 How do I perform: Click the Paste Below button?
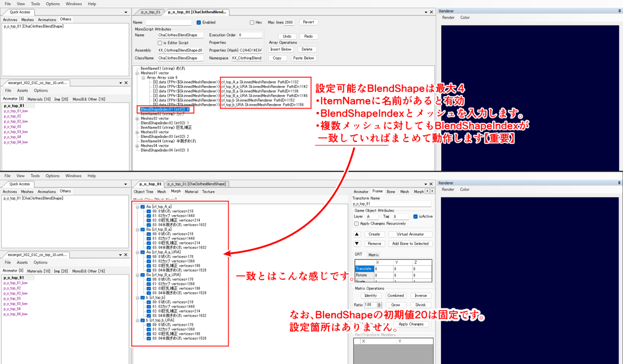[x=303, y=58]
